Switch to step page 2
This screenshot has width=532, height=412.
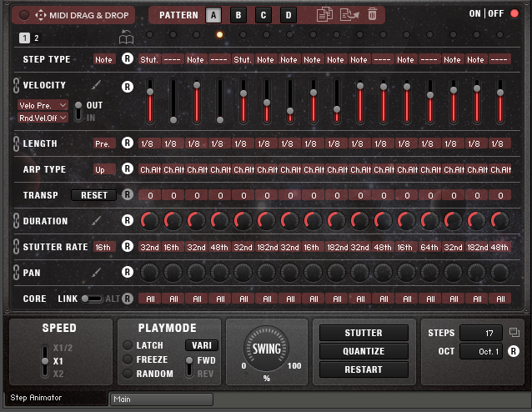37,38
